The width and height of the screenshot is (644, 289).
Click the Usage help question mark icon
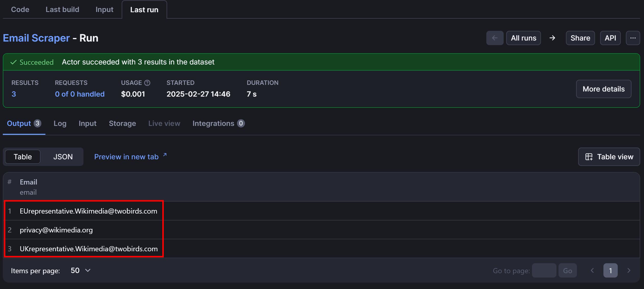[x=147, y=82]
